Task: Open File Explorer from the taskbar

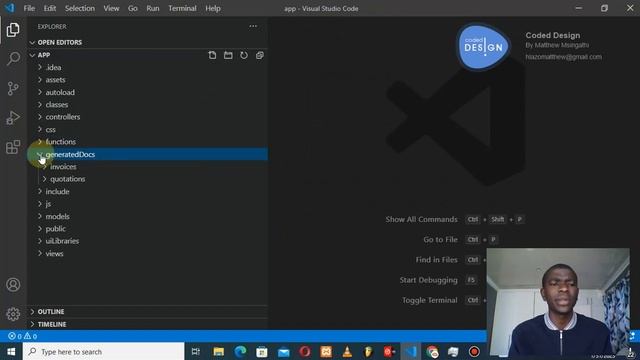Action: pyautogui.click(x=219, y=351)
